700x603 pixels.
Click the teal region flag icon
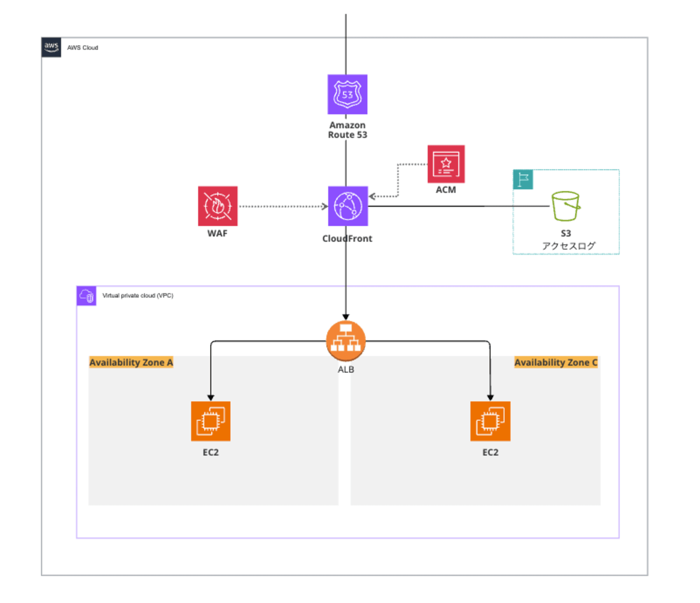(523, 180)
